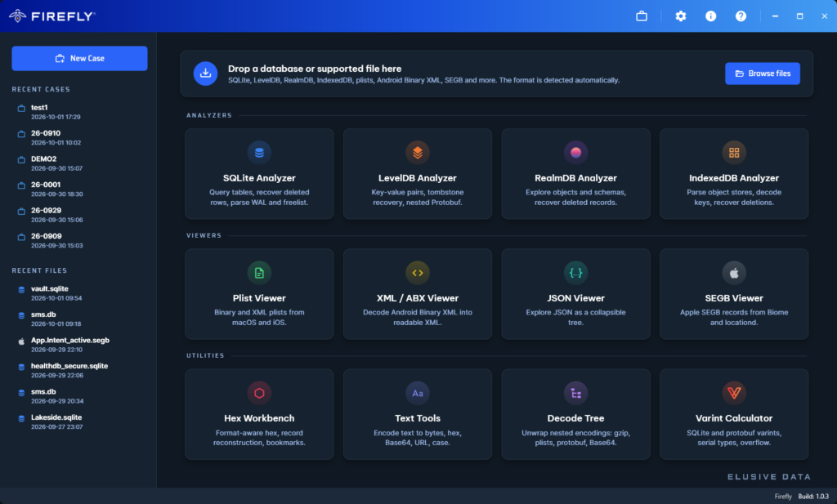Click the Lakeside.sqlite file name
The height and width of the screenshot is (504, 837).
(56, 417)
